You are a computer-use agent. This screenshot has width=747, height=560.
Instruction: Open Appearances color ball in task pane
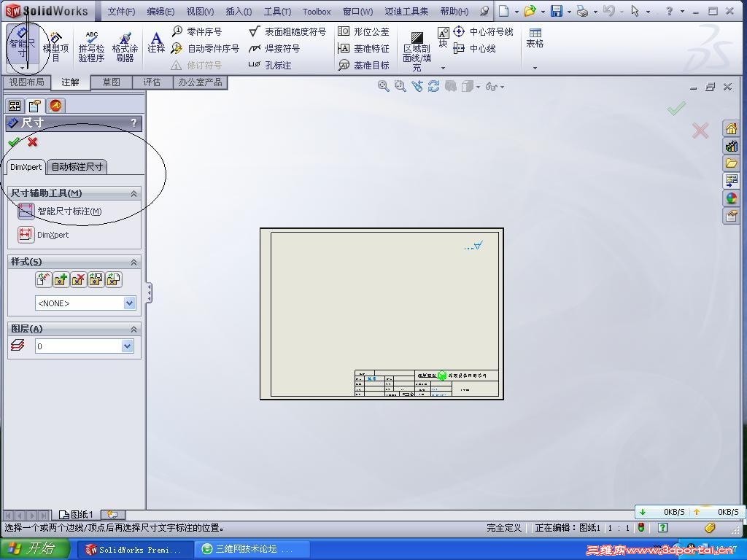coord(731,198)
